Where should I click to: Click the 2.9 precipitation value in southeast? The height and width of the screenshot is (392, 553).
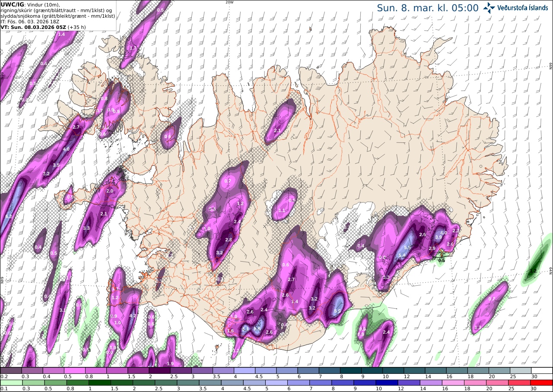[x=432, y=249]
